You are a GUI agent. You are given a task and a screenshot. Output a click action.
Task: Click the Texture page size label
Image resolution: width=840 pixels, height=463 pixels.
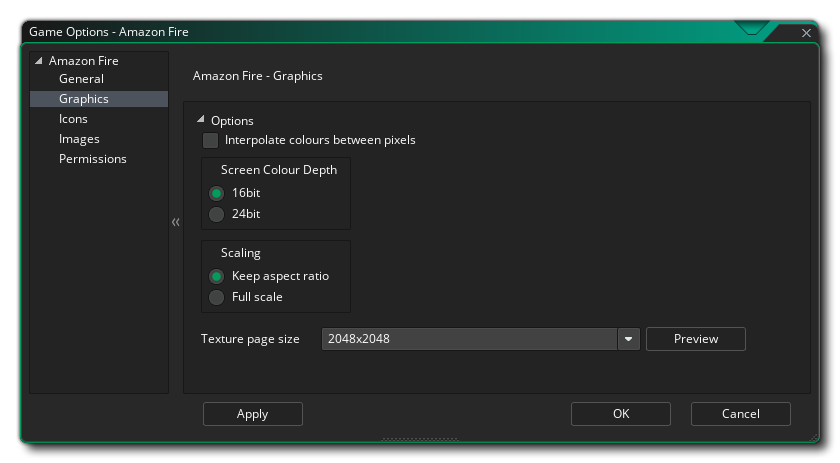click(250, 339)
